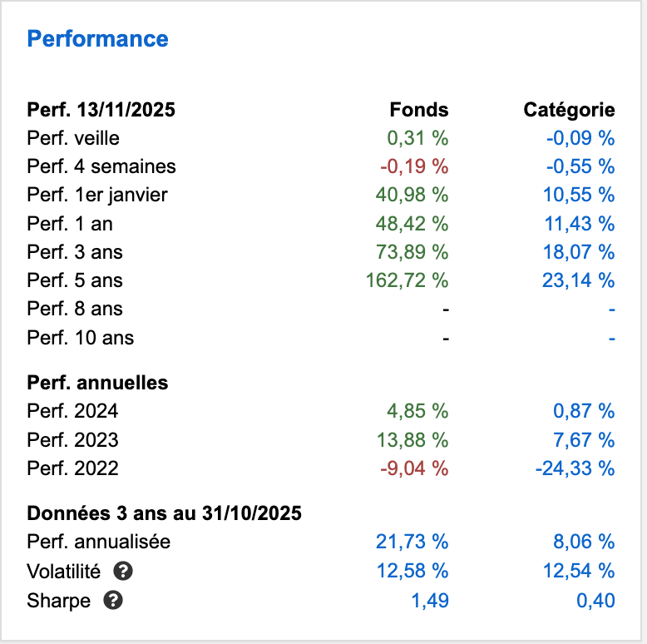Click the Catégorie perf. veille value -0,09 %
This screenshot has width=647, height=644.
tap(580, 138)
